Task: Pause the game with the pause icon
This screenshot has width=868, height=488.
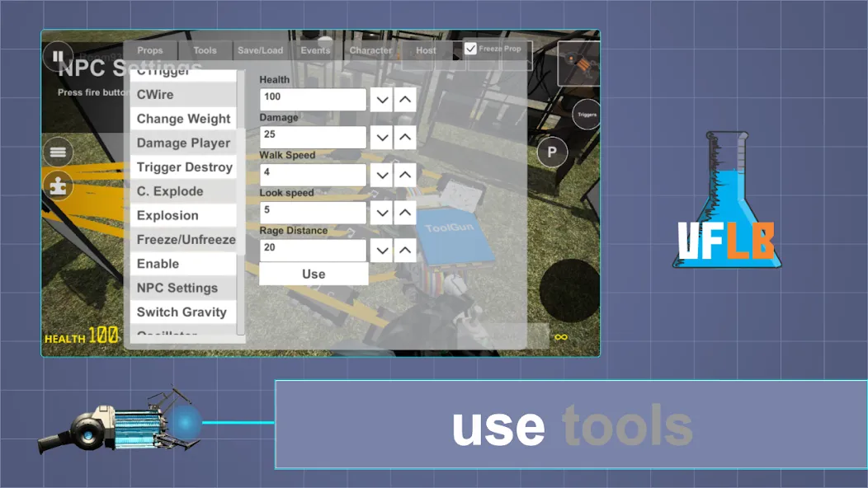Action: (x=58, y=57)
